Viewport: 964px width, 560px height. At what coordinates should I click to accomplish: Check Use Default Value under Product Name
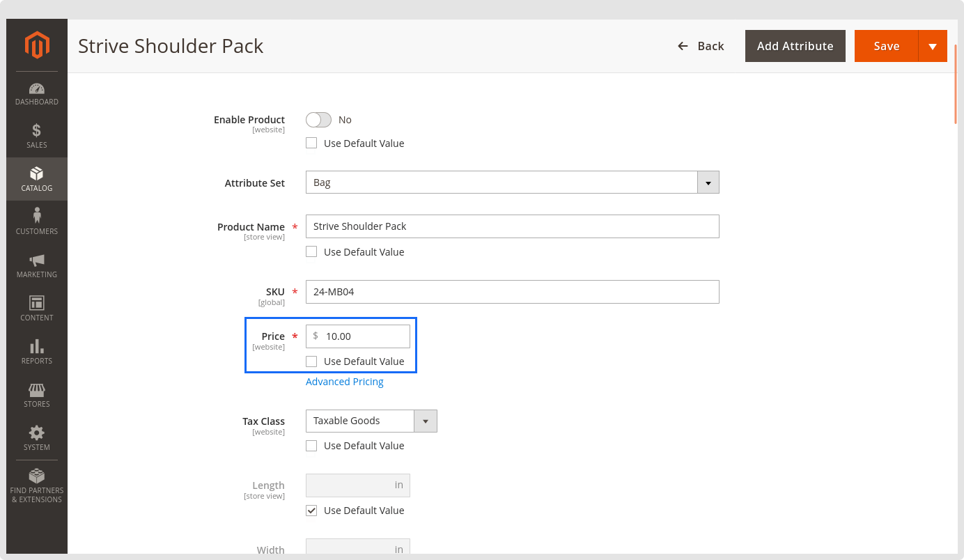coord(311,252)
